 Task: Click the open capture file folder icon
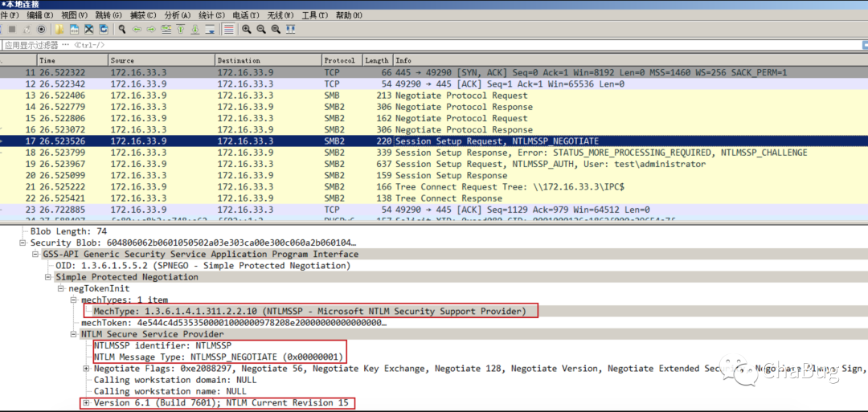(59, 29)
